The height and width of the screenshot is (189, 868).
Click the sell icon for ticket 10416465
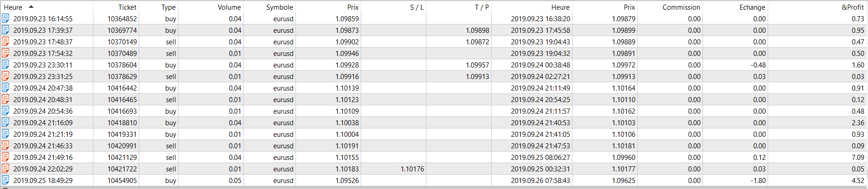(6, 99)
